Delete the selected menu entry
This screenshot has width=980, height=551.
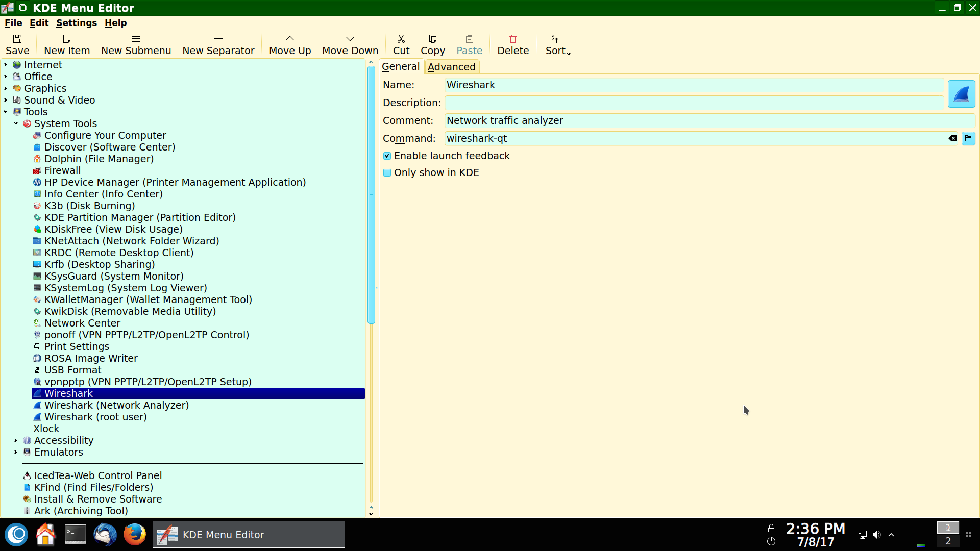tap(513, 44)
